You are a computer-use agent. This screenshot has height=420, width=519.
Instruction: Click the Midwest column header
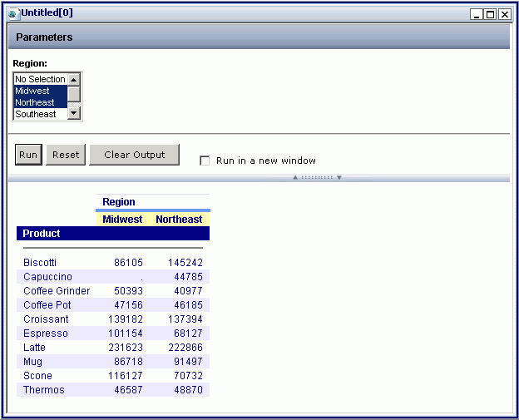122,219
